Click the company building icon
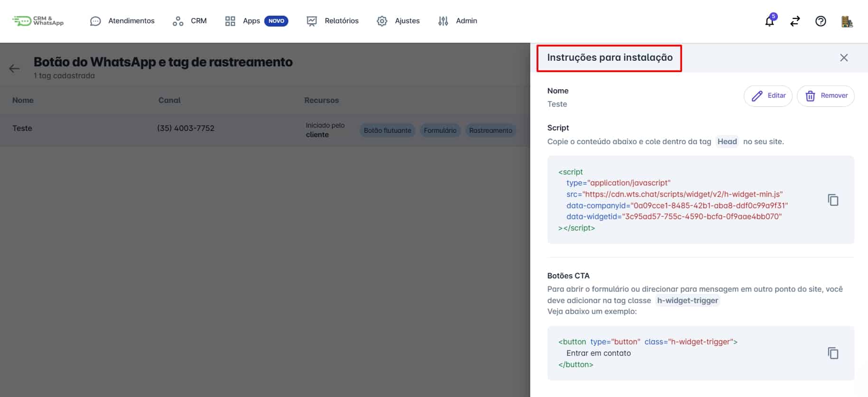 click(x=847, y=21)
